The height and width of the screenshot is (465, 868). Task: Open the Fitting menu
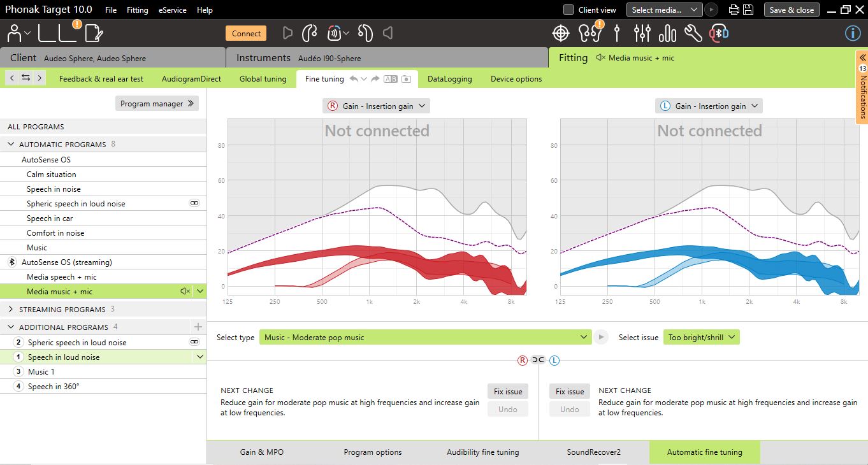(137, 10)
